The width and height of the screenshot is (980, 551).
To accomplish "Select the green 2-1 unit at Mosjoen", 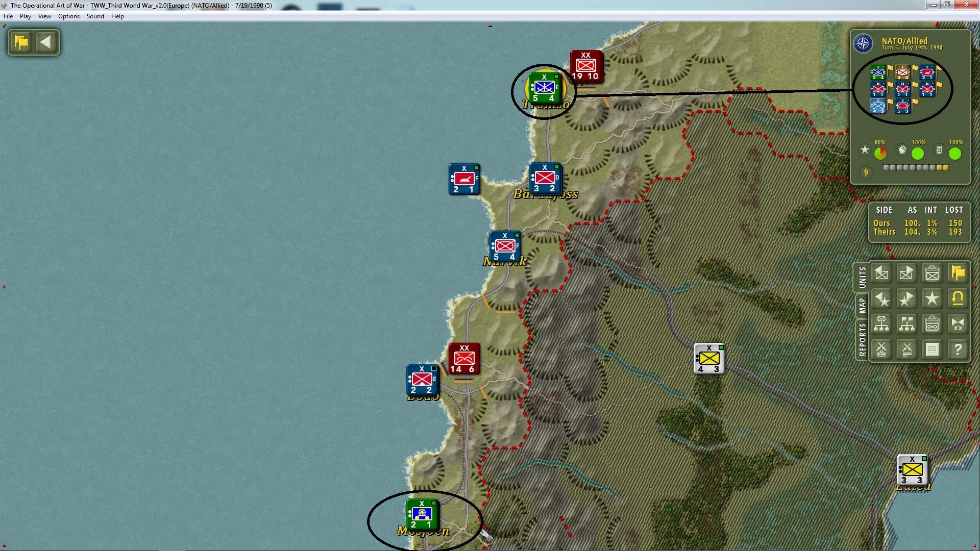I will pos(422,515).
